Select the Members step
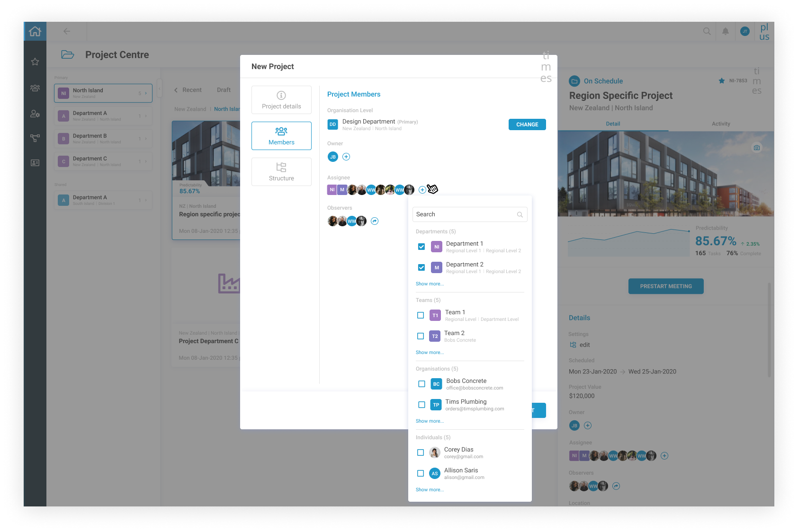Viewport: 798px width, 532px height. (x=281, y=136)
